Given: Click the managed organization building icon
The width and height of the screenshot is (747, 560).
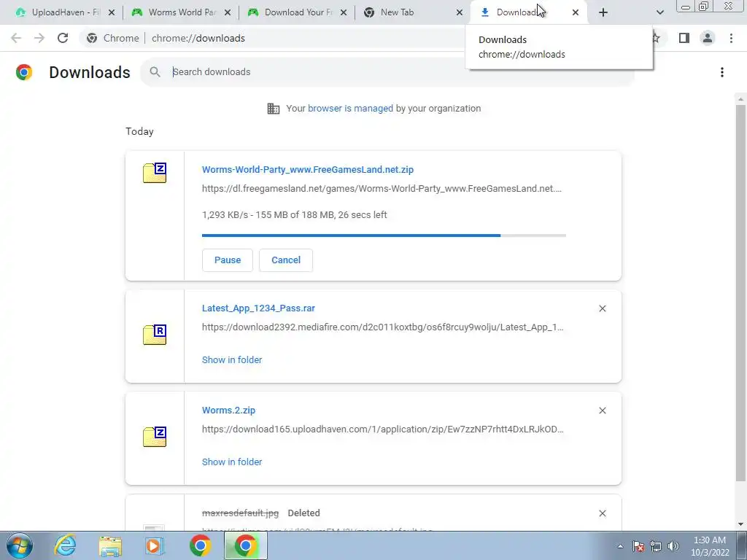Looking at the screenshot, I should pos(274,109).
